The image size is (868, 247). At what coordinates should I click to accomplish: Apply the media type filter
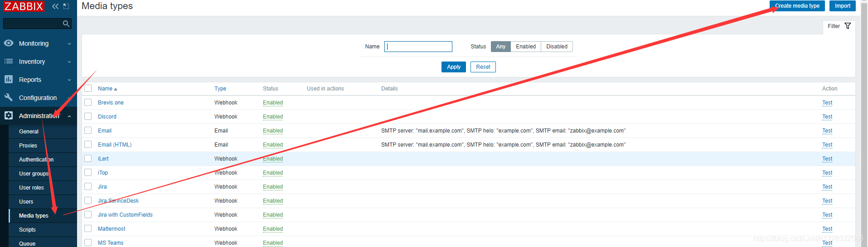coord(454,67)
